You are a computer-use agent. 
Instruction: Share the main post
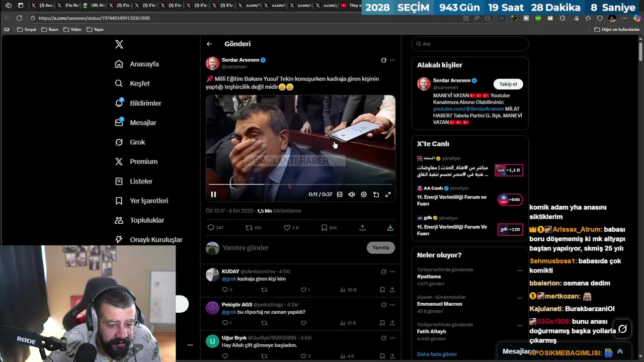362,228
